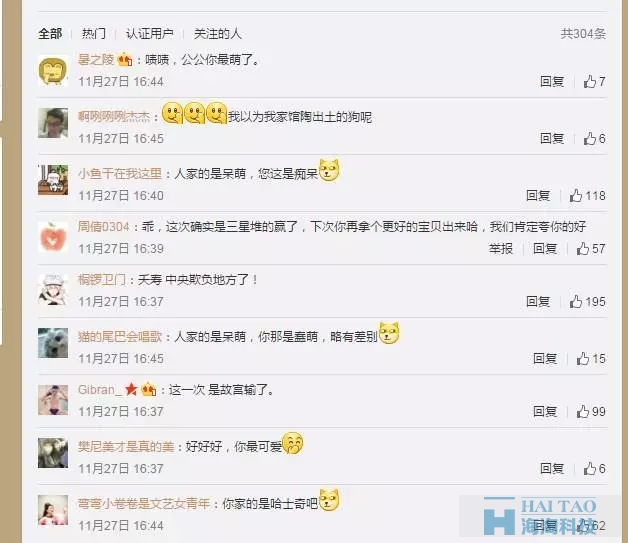Click the VIP badge next to 暑之陵
Screen dimensions: 628x543
[x=125, y=60]
